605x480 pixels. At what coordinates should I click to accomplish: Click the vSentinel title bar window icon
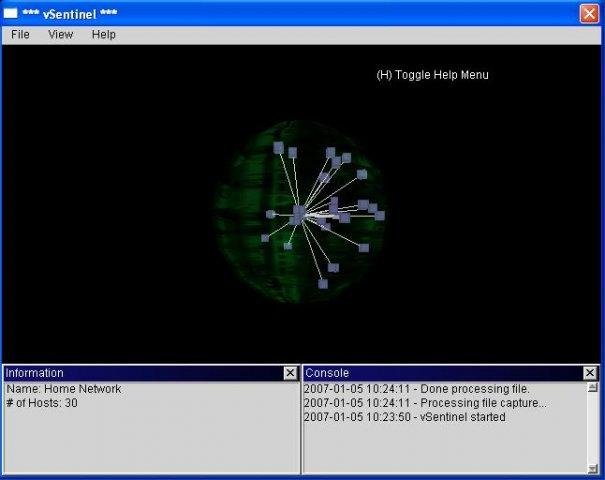pos(10,14)
